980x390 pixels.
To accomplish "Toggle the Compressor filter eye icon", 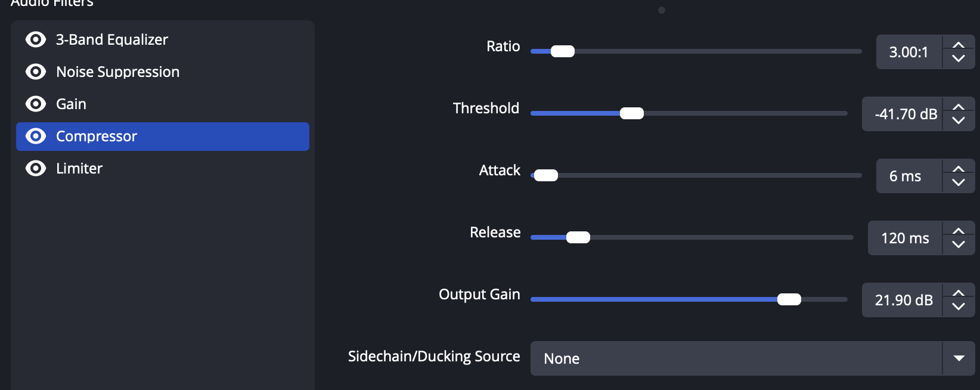I will (x=36, y=136).
